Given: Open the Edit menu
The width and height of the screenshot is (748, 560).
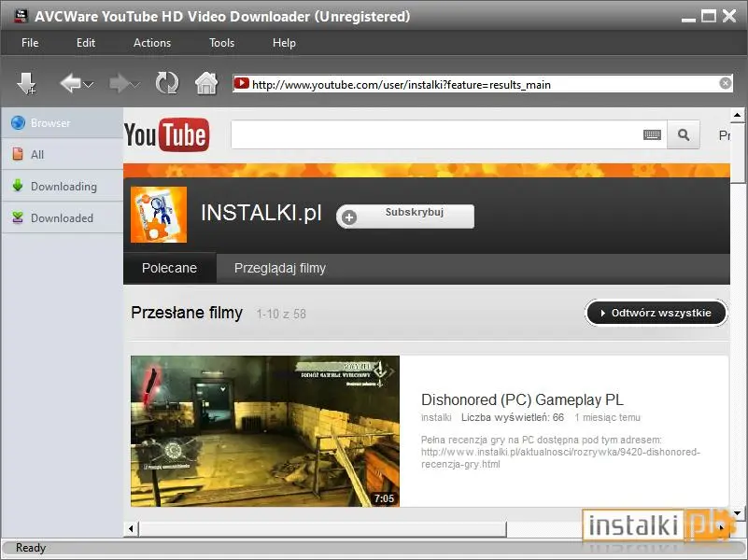Looking at the screenshot, I should pyautogui.click(x=86, y=43).
